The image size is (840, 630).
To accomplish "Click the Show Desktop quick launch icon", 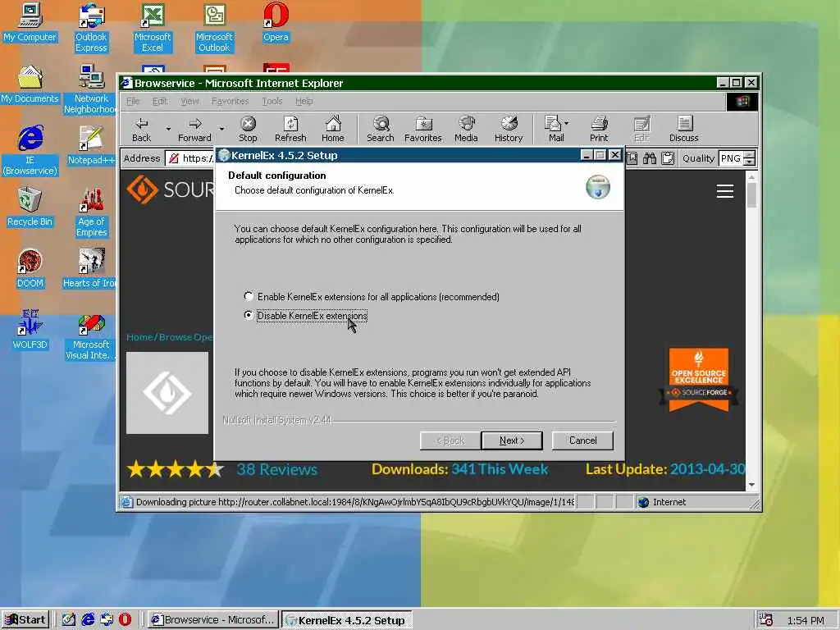I will click(69, 620).
